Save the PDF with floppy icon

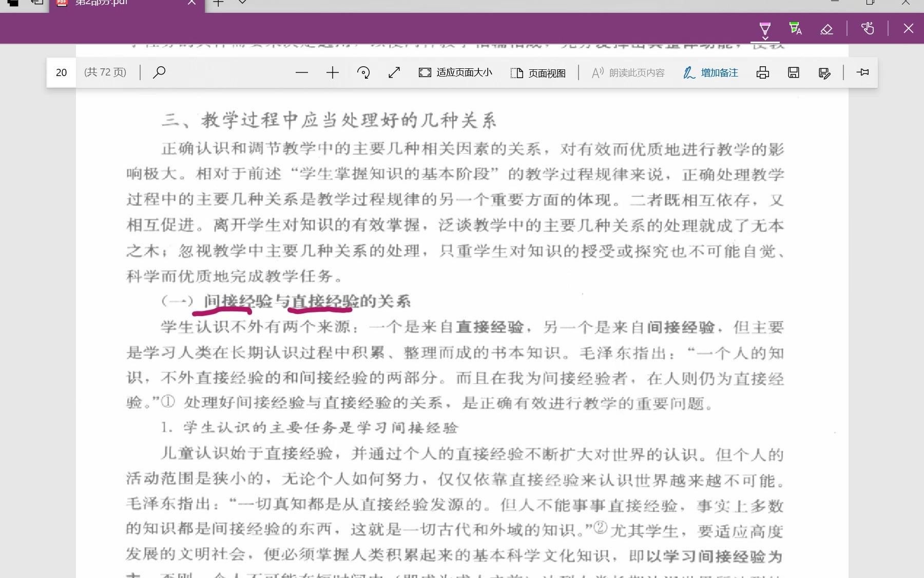point(794,72)
